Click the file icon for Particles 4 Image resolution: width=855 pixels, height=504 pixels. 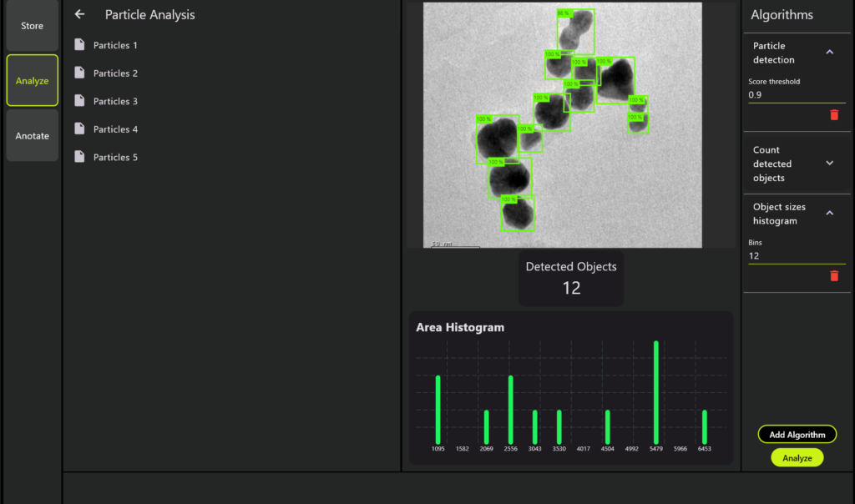pos(80,129)
